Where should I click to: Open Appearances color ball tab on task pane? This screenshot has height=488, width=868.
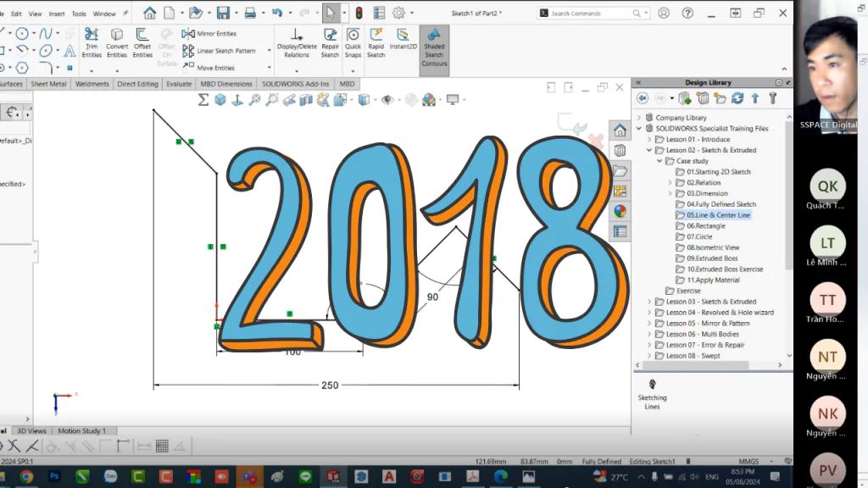[620, 211]
